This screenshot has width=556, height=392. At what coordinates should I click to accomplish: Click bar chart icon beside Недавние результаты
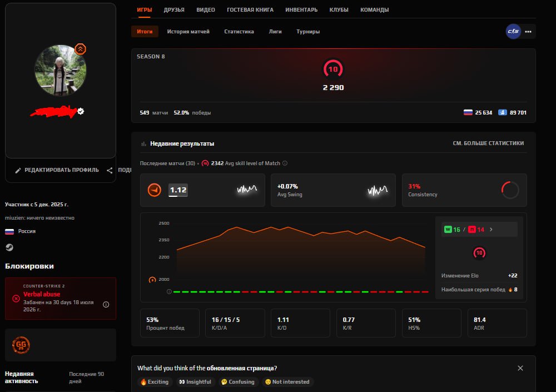[x=143, y=143]
